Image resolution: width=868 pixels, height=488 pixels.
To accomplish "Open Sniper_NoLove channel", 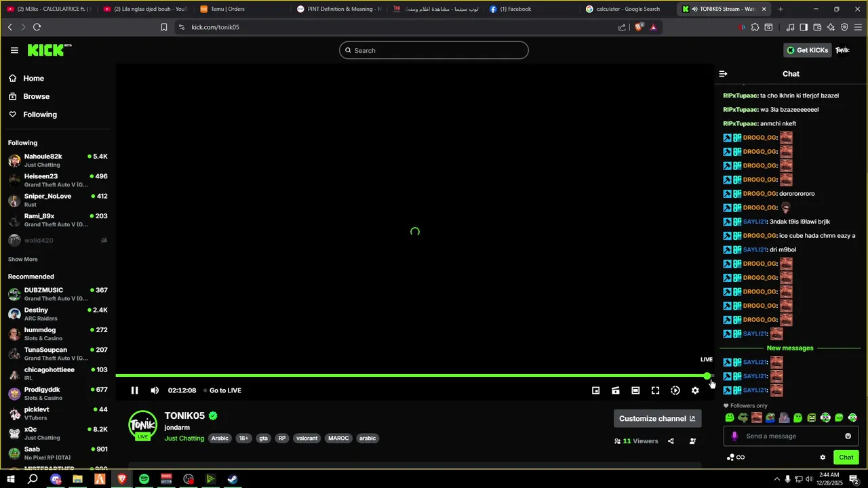I will 58,200.
